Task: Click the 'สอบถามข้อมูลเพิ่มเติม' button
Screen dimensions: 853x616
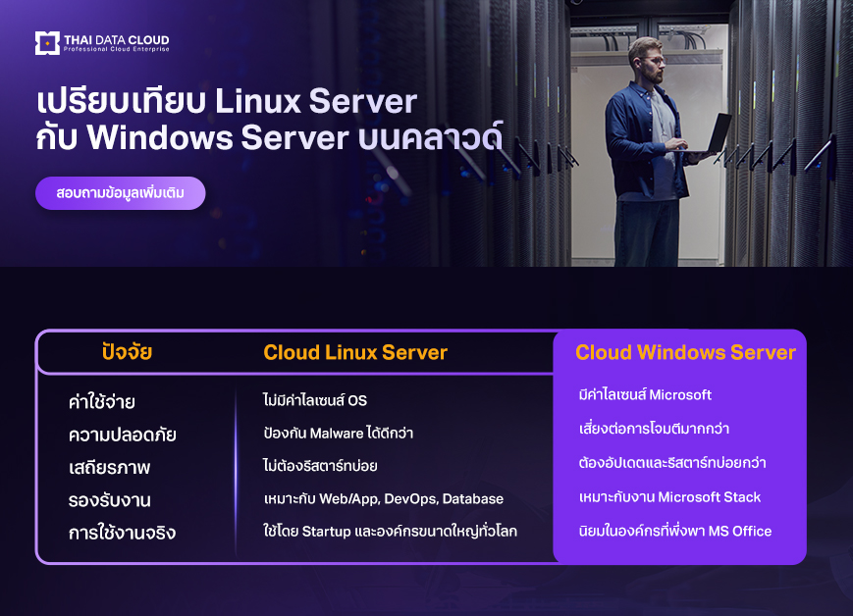Action: (121, 193)
